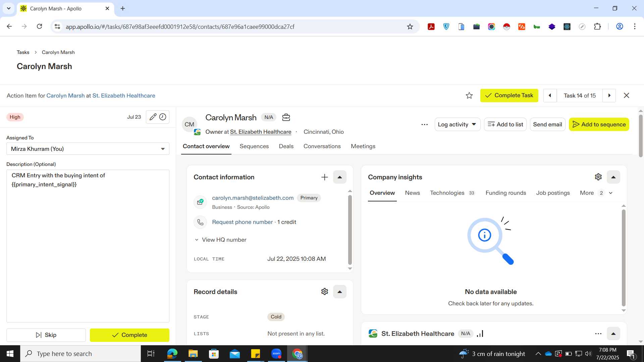Collapse the Company insights card

[x=613, y=177]
